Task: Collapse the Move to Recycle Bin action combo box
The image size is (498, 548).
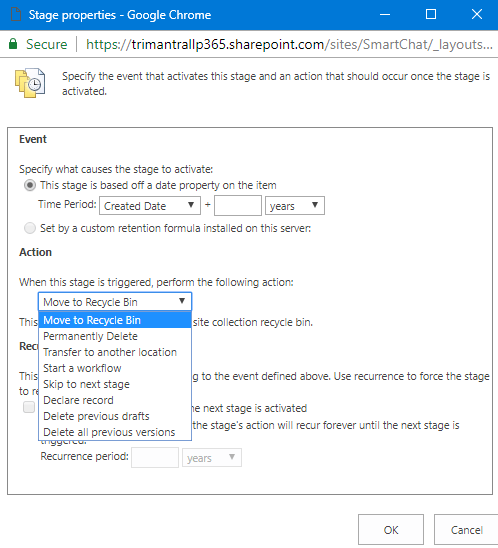Action: (x=115, y=302)
